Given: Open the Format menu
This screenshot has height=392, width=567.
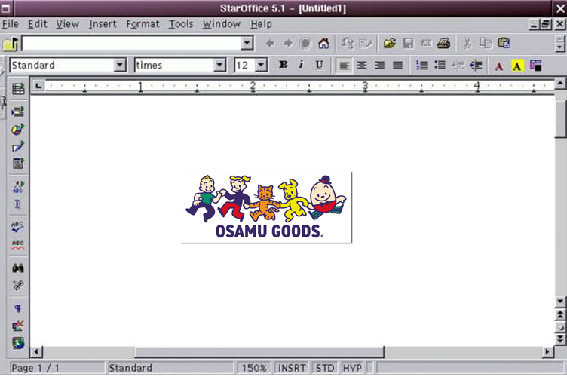Looking at the screenshot, I should pyautogui.click(x=143, y=24).
